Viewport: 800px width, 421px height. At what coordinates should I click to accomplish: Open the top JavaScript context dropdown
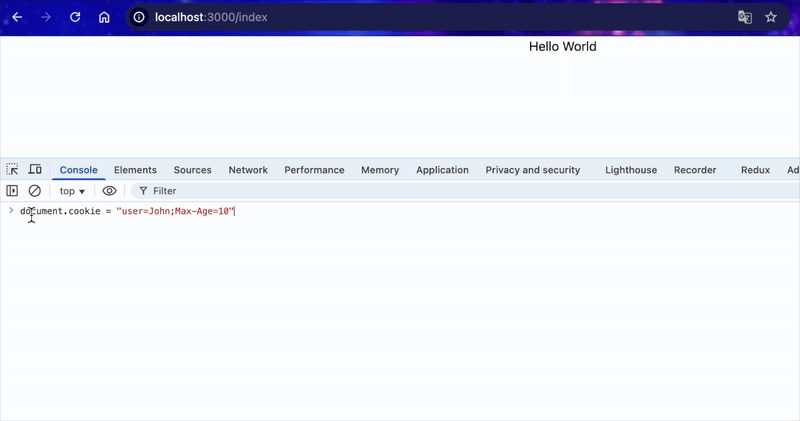[72, 191]
